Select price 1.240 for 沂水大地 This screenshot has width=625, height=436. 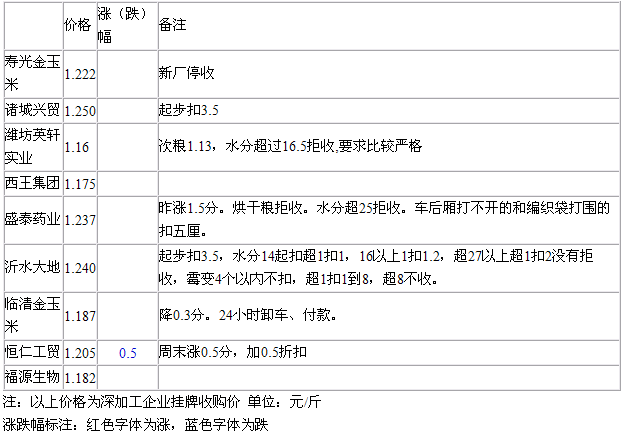coord(80,268)
